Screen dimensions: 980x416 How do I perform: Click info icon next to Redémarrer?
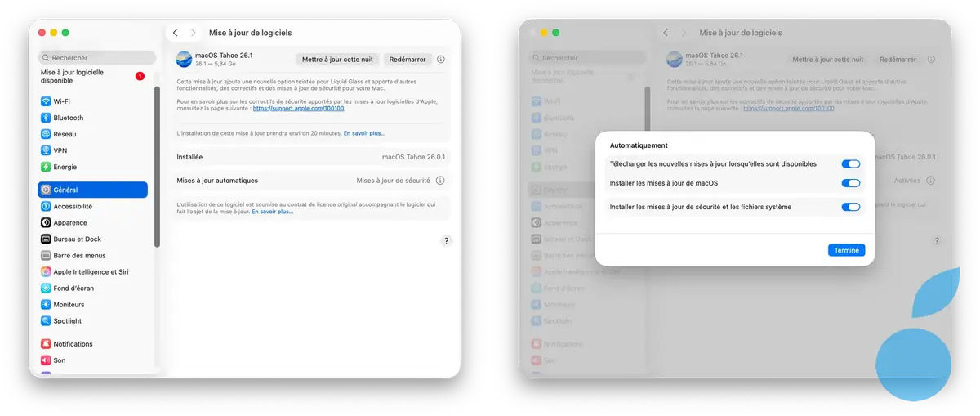(441, 60)
